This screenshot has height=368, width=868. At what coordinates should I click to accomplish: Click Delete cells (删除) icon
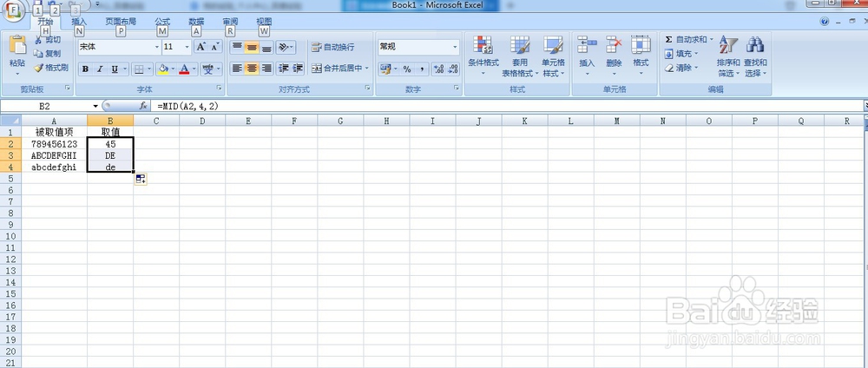[x=614, y=45]
